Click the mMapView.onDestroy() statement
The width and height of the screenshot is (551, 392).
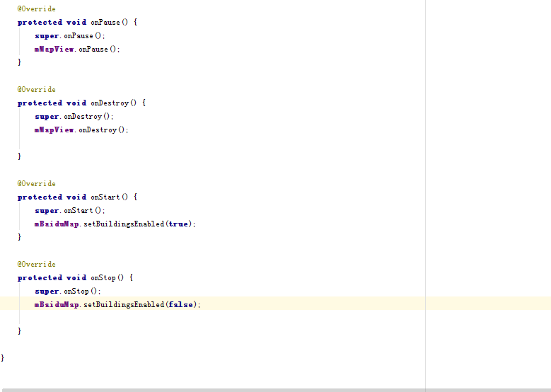(x=81, y=130)
